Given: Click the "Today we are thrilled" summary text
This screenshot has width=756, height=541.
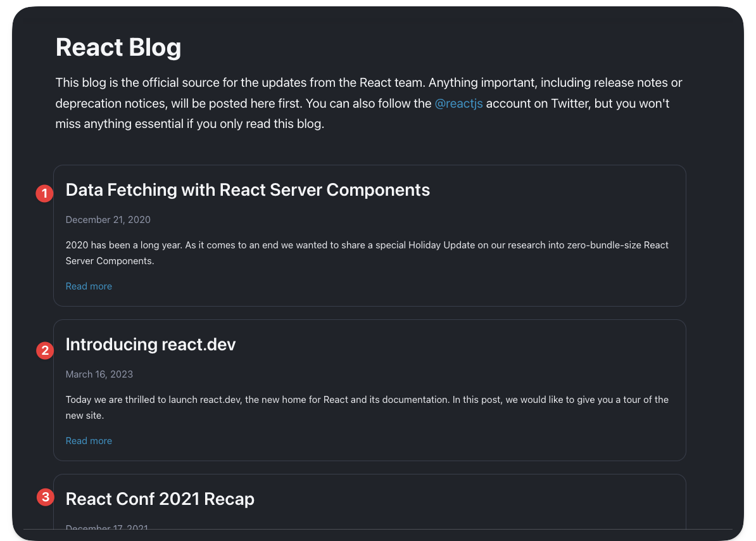Looking at the screenshot, I should [367, 400].
